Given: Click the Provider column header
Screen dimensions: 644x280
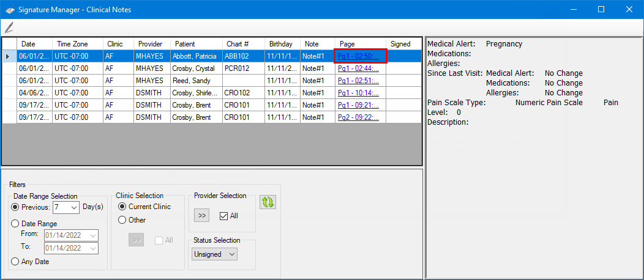Looking at the screenshot, I should click(150, 44).
